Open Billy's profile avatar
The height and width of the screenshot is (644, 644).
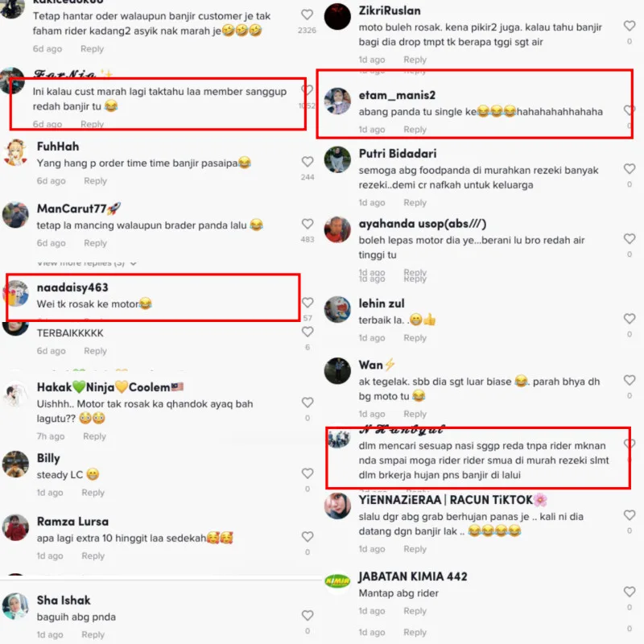[15, 464]
